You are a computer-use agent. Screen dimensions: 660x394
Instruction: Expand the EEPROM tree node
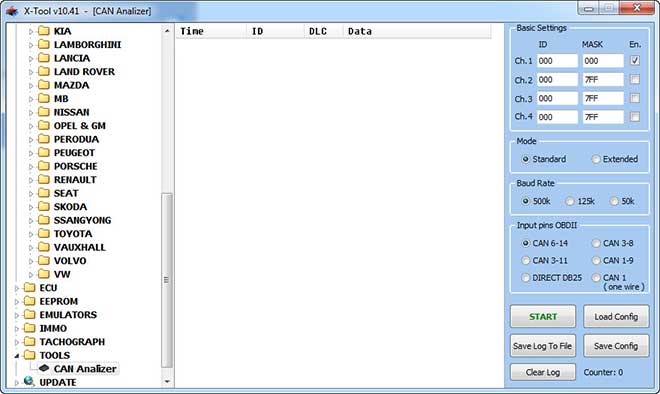(x=17, y=301)
